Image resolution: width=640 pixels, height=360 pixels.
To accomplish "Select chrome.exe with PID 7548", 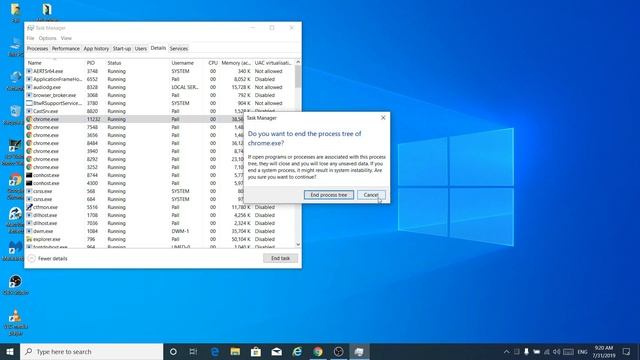I will click(x=135, y=127).
